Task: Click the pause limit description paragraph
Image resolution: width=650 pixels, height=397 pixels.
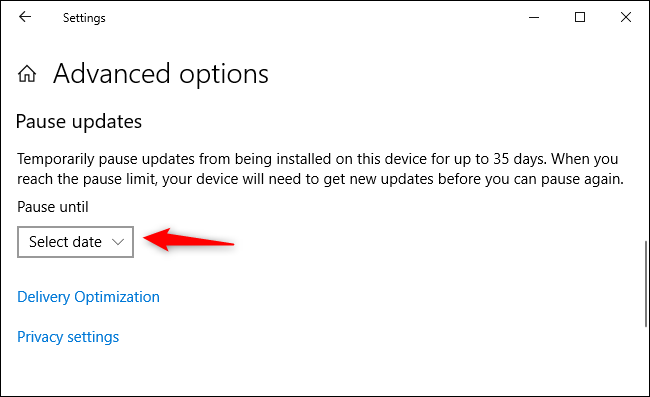Action: click(x=320, y=169)
